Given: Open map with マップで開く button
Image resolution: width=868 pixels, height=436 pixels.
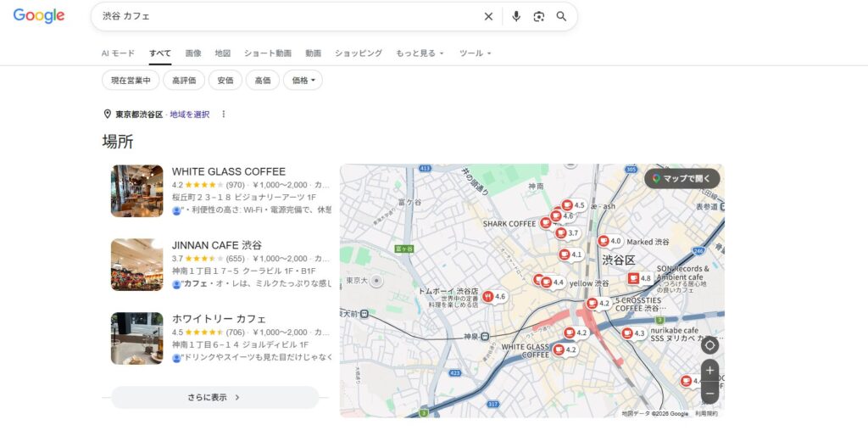Looking at the screenshot, I should (682, 178).
